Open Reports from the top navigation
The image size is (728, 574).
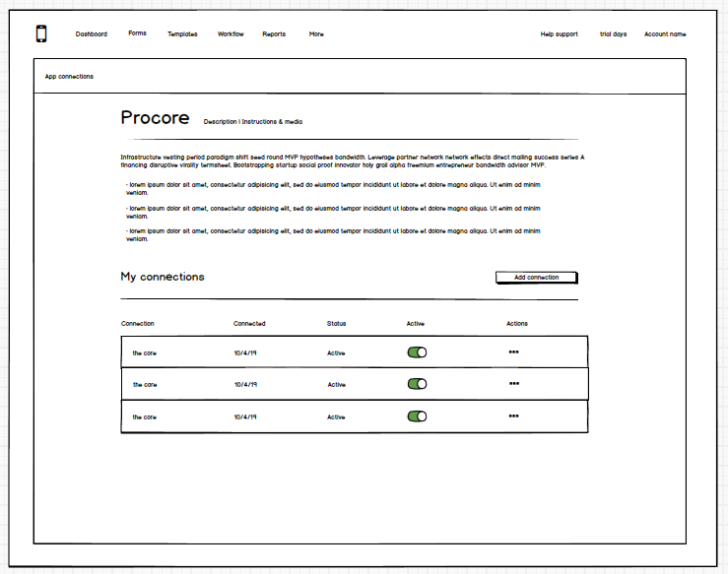coord(274,34)
